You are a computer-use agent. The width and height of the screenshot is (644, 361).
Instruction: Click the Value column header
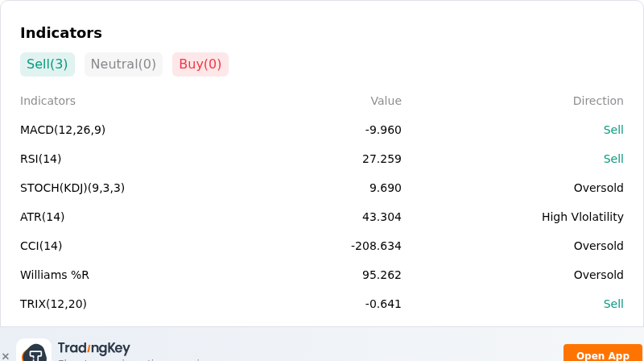[386, 101]
